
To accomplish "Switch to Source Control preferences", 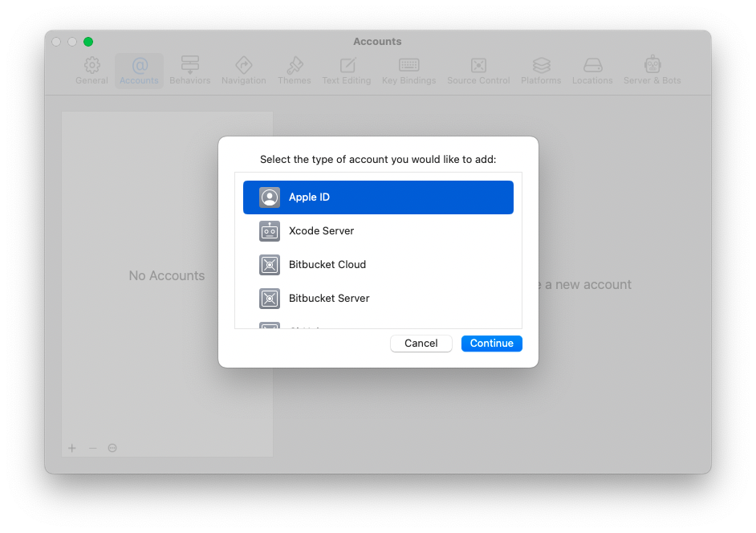I will [478, 71].
